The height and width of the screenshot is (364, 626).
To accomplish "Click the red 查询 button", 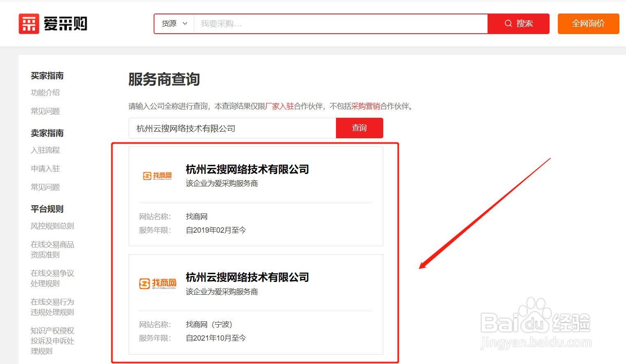I will 359,128.
